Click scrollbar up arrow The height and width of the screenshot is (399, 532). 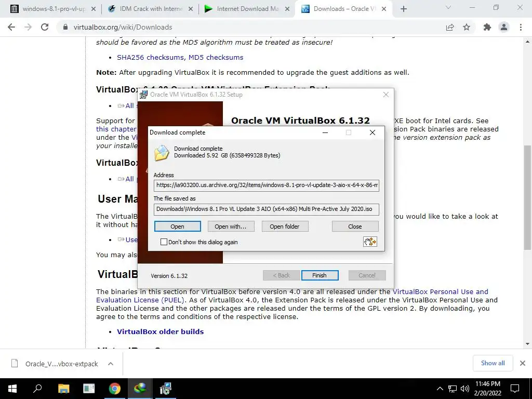click(528, 42)
